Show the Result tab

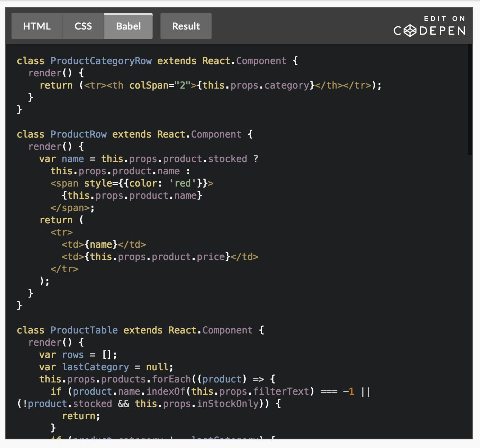tap(186, 26)
